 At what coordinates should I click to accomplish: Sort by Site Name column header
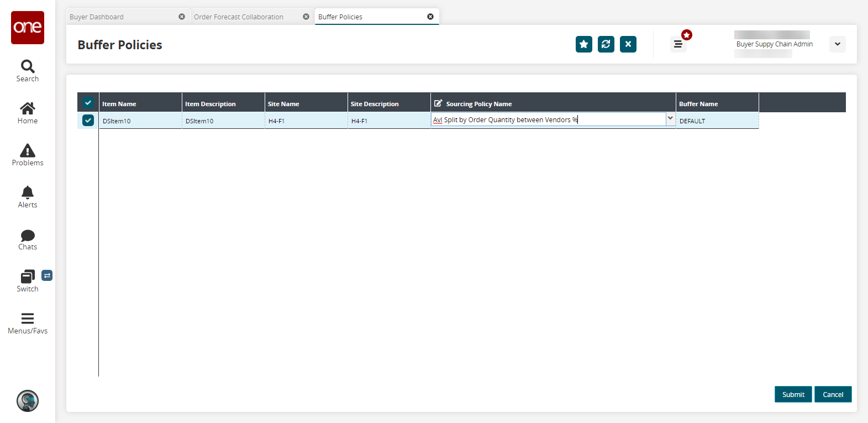306,103
